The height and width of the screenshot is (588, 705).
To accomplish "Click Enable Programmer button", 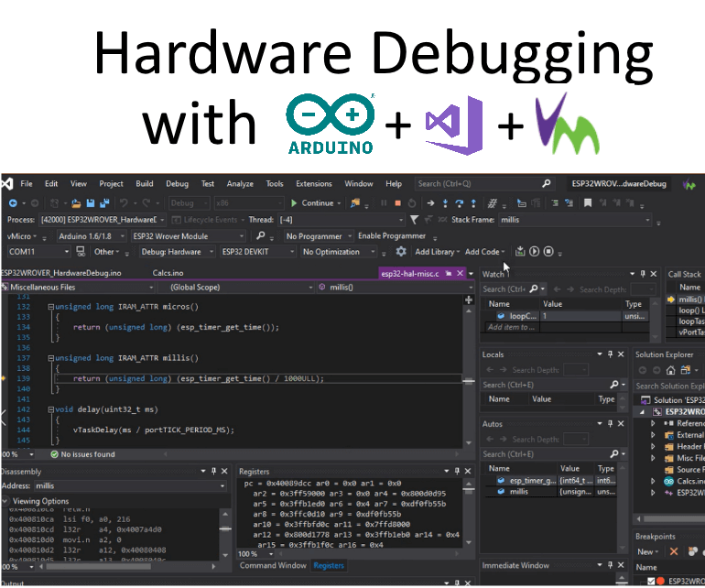I will coord(392,235).
